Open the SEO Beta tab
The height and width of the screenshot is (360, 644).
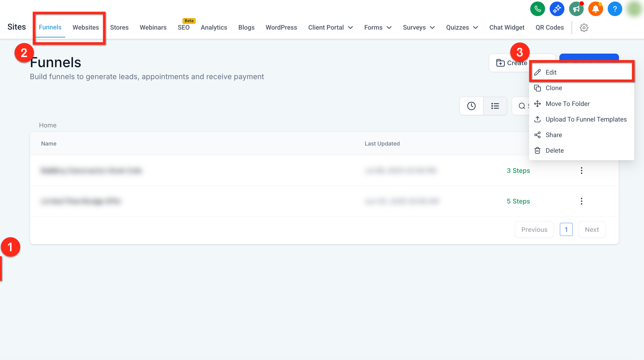point(184,28)
